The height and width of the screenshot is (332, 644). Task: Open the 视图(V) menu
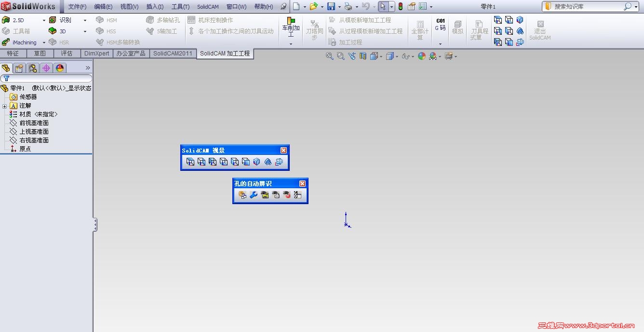tap(129, 7)
